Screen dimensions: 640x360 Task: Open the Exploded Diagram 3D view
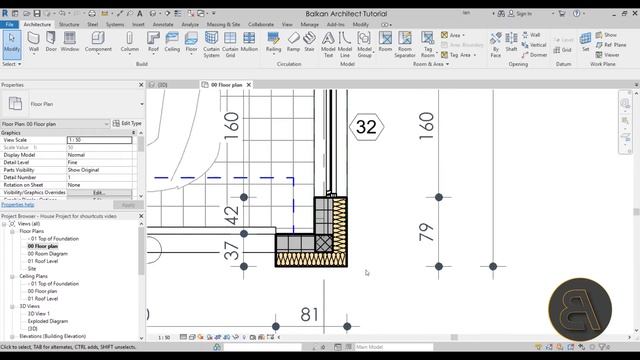coord(48,321)
